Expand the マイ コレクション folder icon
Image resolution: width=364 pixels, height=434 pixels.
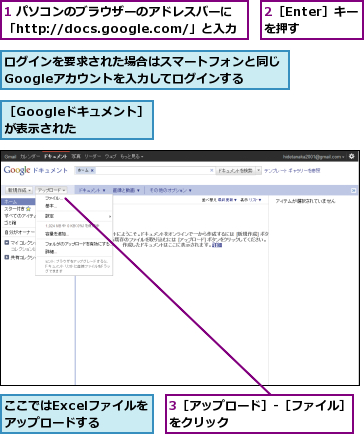point(7,242)
